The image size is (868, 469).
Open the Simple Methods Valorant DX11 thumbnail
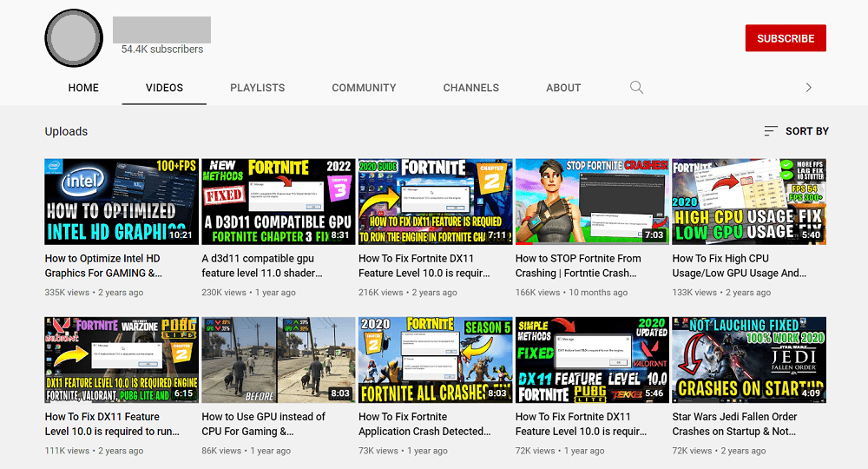[592, 360]
